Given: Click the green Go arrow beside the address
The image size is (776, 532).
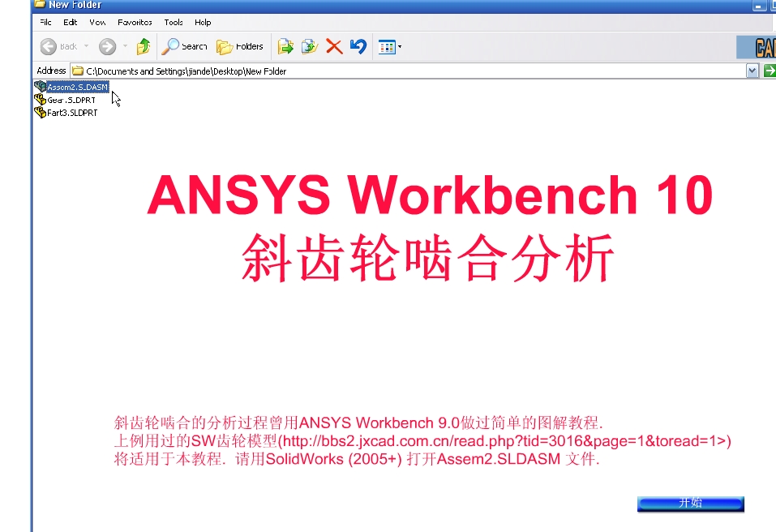Looking at the screenshot, I should [x=768, y=71].
